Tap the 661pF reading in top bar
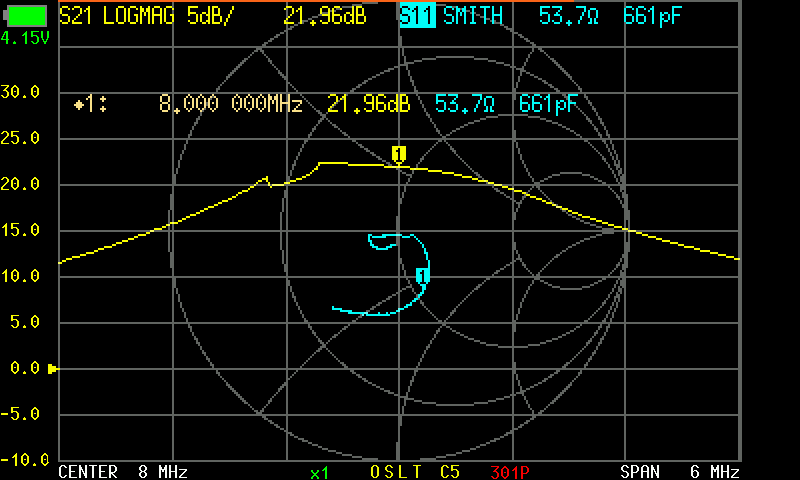The image size is (800, 480). click(x=652, y=16)
